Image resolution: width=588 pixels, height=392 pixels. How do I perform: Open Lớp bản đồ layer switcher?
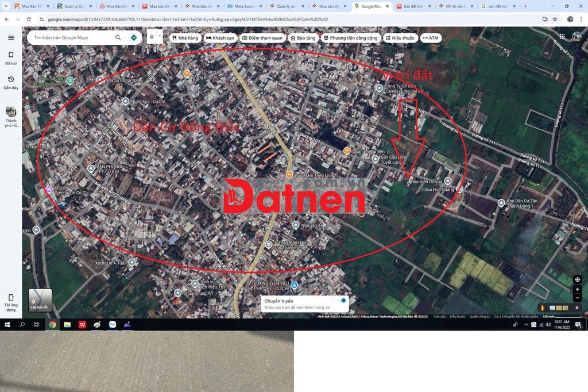40,299
